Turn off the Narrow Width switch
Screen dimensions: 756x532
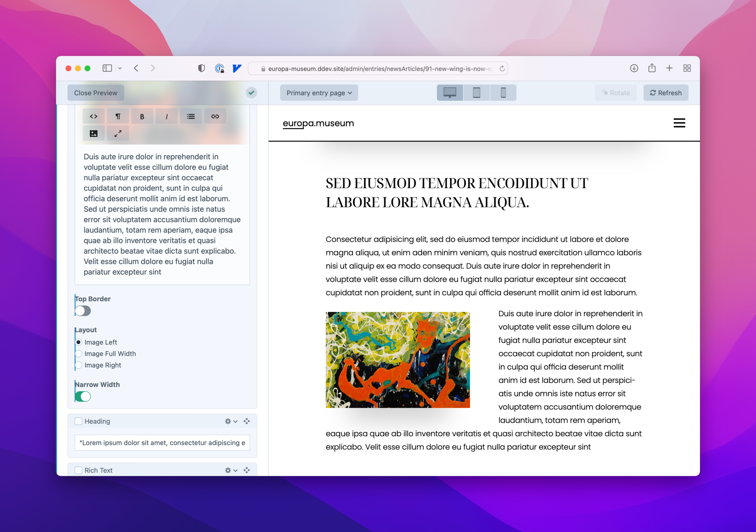click(83, 396)
